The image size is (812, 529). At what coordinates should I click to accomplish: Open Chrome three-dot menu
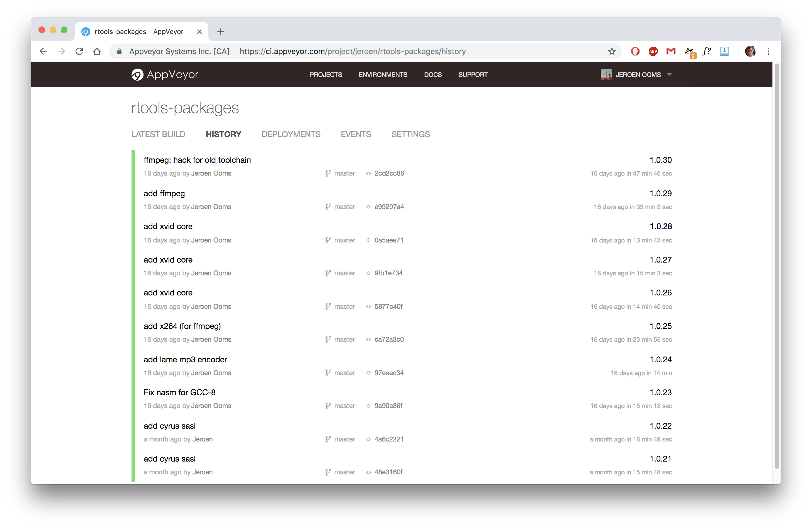tap(768, 52)
